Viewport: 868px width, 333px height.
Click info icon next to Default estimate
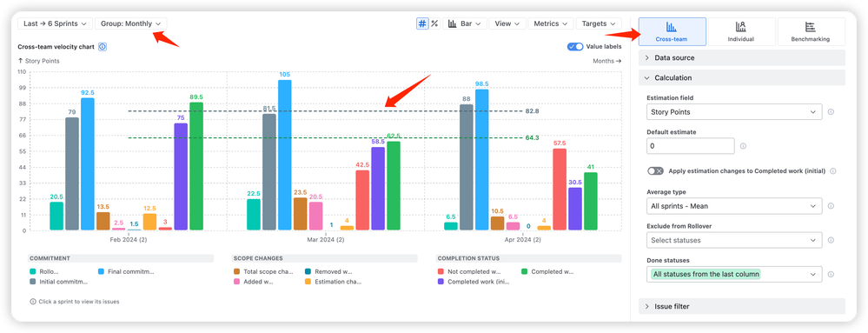[x=743, y=146]
